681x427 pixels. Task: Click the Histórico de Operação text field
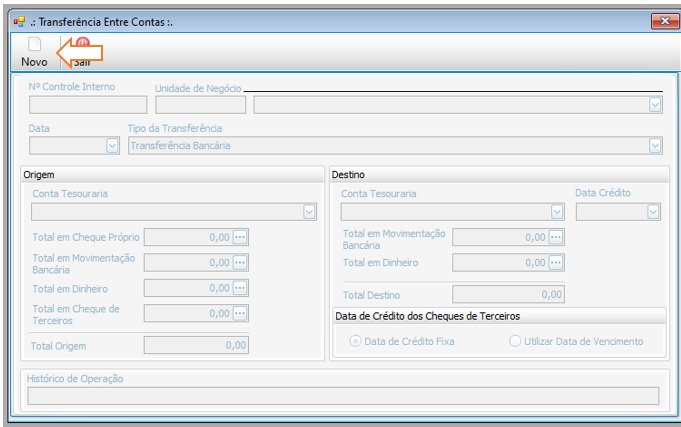coord(343,396)
